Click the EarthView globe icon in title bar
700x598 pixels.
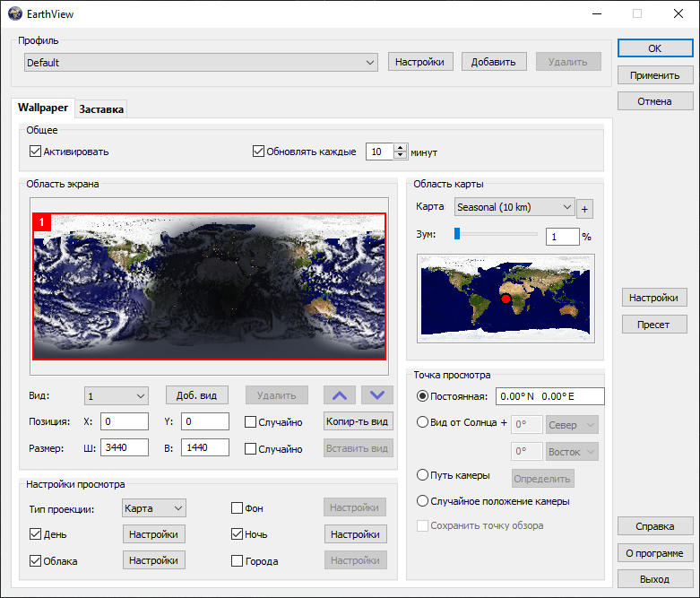point(15,13)
